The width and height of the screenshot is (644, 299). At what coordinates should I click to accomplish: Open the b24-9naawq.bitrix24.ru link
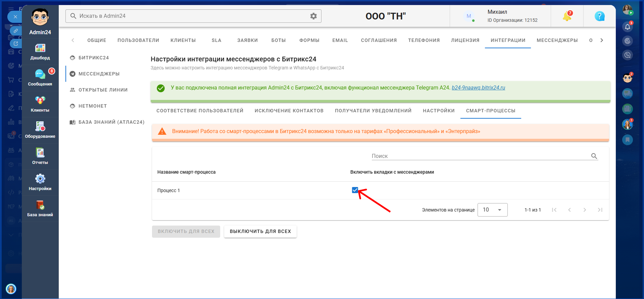478,87
